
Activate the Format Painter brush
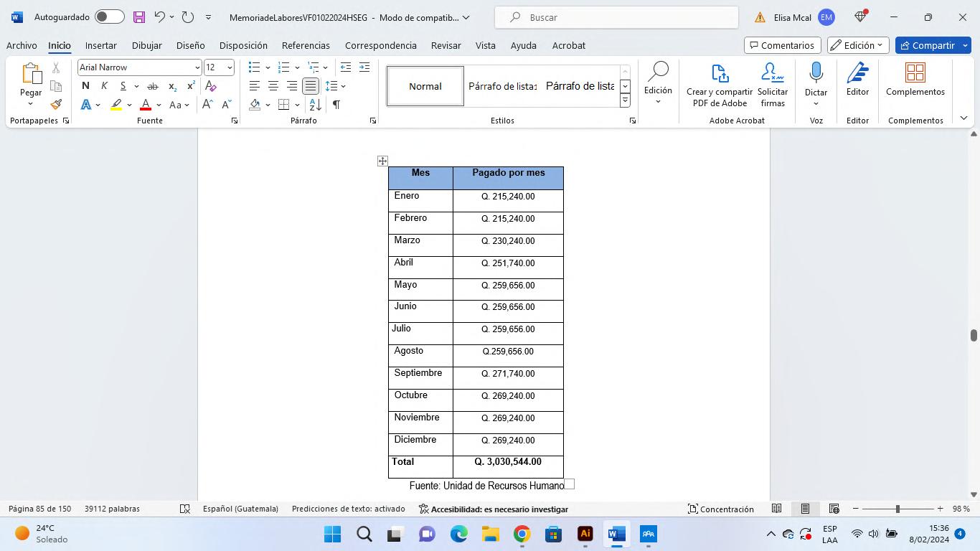pos(56,105)
